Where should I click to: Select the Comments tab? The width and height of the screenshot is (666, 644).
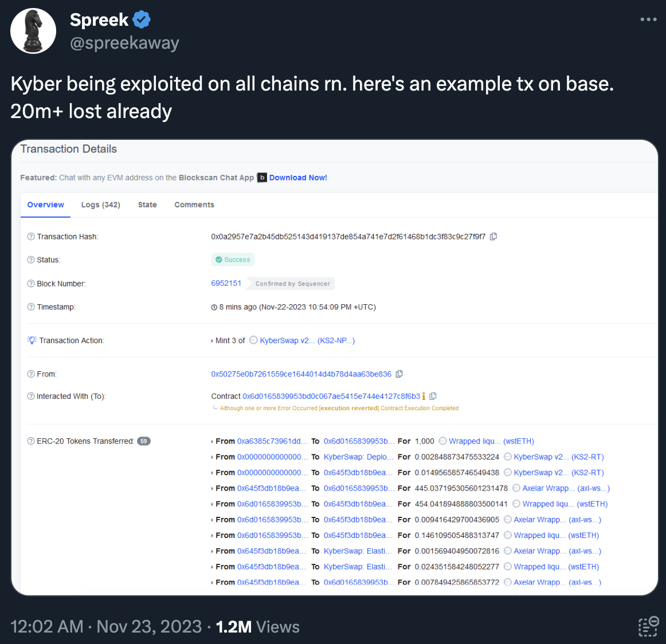pos(194,205)
